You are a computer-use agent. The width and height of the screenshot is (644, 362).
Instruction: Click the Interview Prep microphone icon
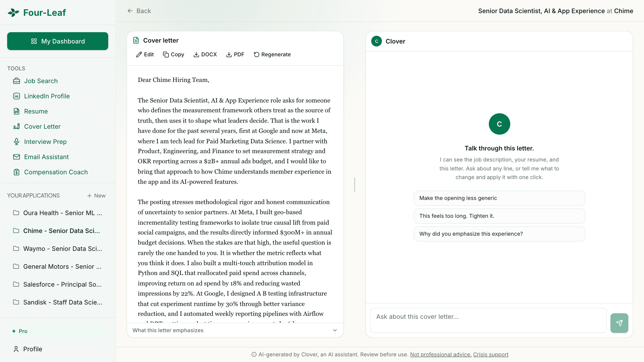tap(17, 142)
